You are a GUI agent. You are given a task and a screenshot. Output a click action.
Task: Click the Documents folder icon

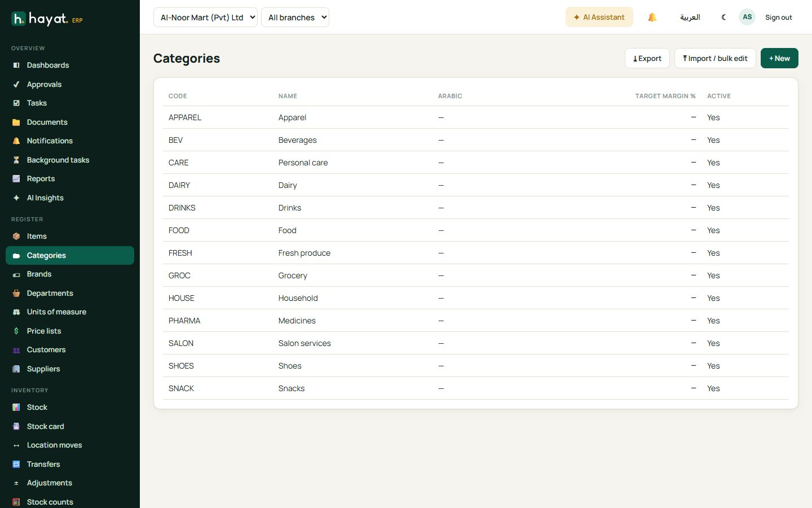click(16, 122)
